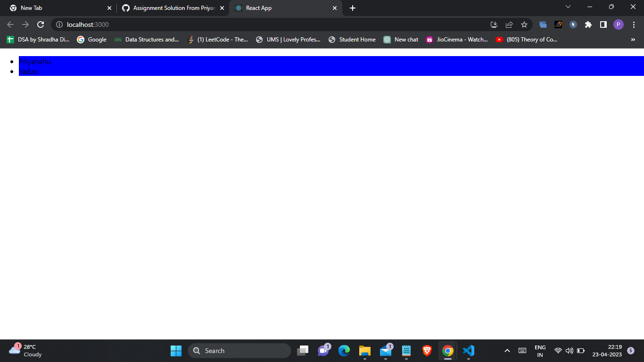Adjust volume via the speaker tray icon
Screen dimensions: 644x362
pyautogui.click(x=569, y=351)
